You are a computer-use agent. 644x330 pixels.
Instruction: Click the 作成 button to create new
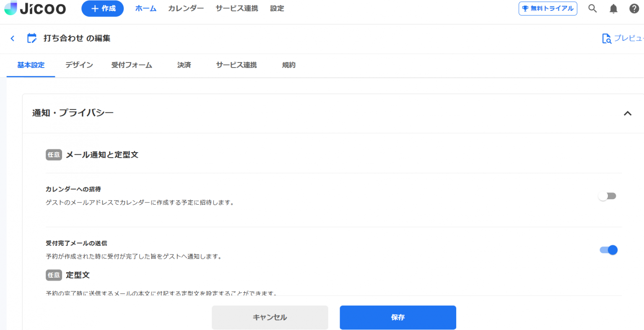pyautogui.click(x=102, y=8)
